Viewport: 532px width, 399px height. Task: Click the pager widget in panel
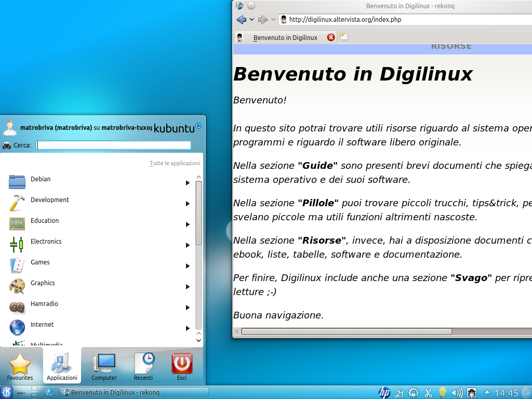[x=35, y=393]
